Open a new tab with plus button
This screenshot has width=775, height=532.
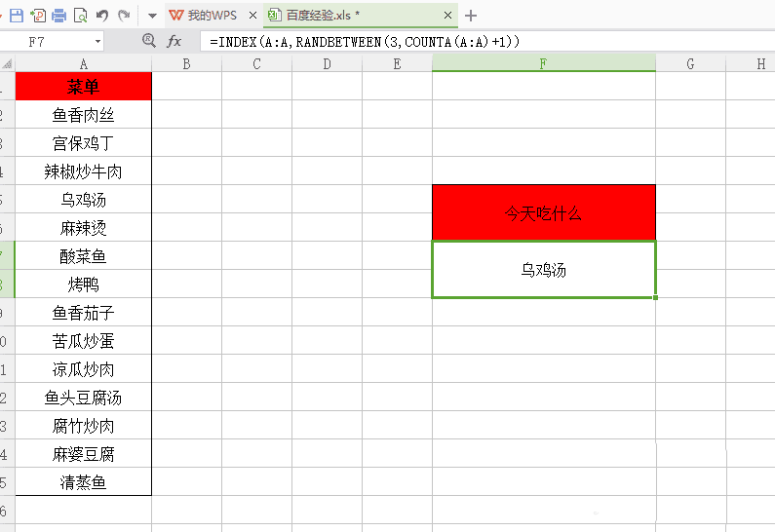(x=471, y=16)
